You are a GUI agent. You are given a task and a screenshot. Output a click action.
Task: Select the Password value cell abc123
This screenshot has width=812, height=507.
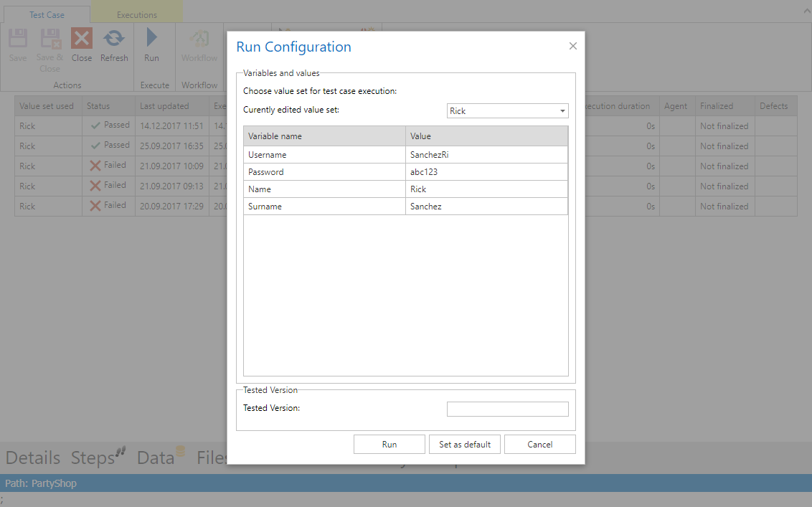tap(486, 172)
